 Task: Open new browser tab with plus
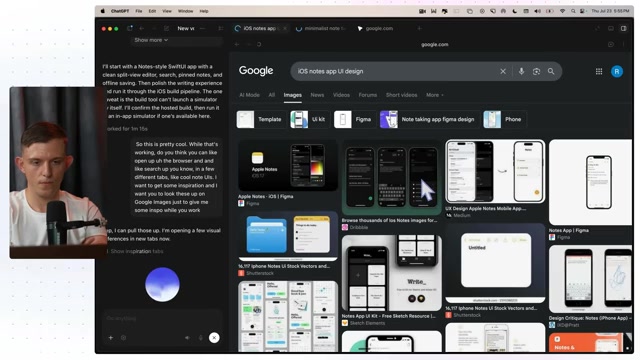419,28
